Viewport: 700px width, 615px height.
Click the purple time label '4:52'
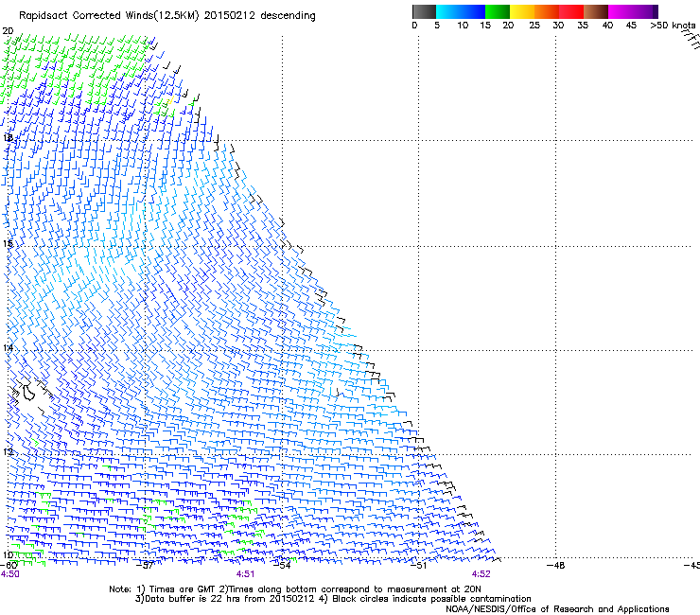[x=481, y=574]
